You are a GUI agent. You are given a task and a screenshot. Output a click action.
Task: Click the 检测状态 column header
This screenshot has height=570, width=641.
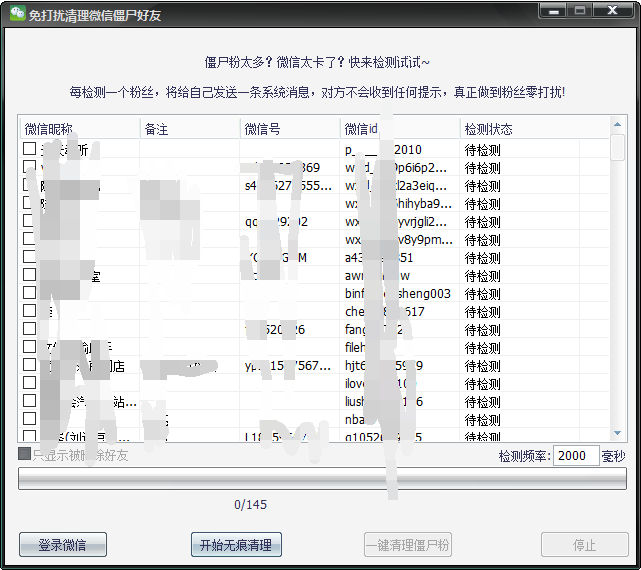(535, 129)
